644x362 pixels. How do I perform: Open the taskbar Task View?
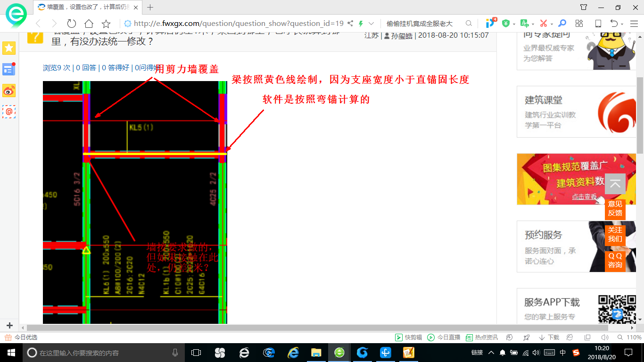coord(196,353)
